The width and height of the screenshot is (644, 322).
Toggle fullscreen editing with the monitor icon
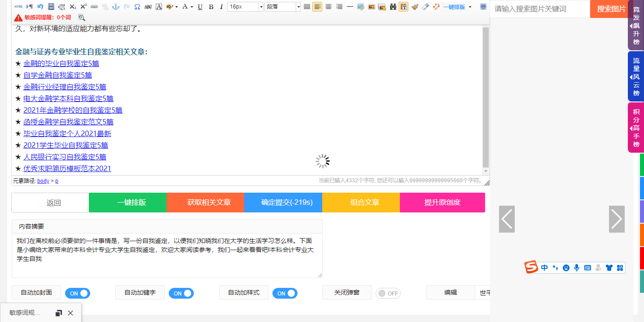[x=483, y=6]
